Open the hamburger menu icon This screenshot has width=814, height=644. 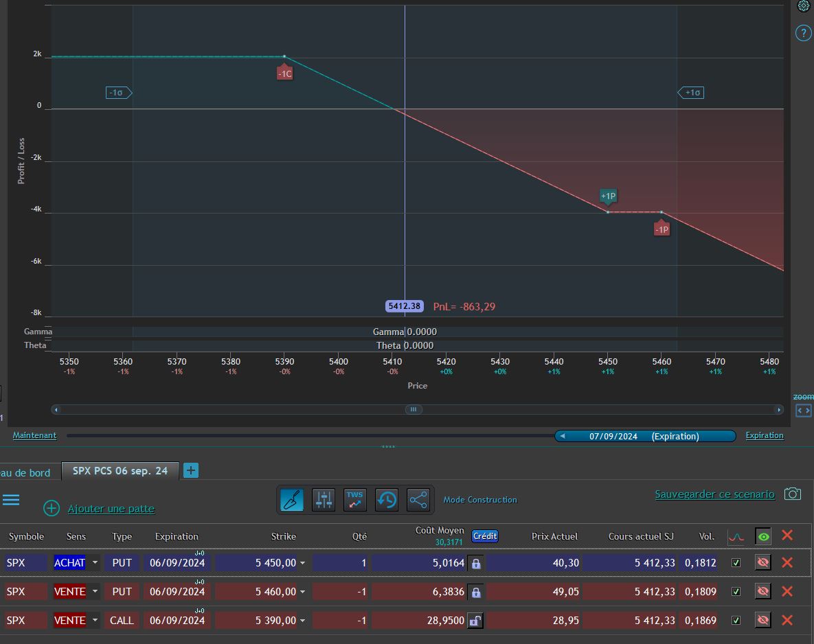pyautogui.click(x=11, y=500)
